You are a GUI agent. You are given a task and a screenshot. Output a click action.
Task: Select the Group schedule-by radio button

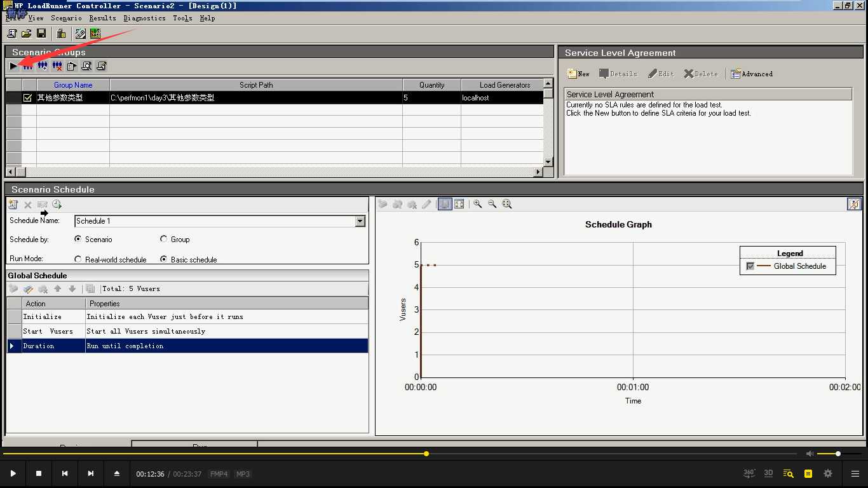[x=164, y=239]
